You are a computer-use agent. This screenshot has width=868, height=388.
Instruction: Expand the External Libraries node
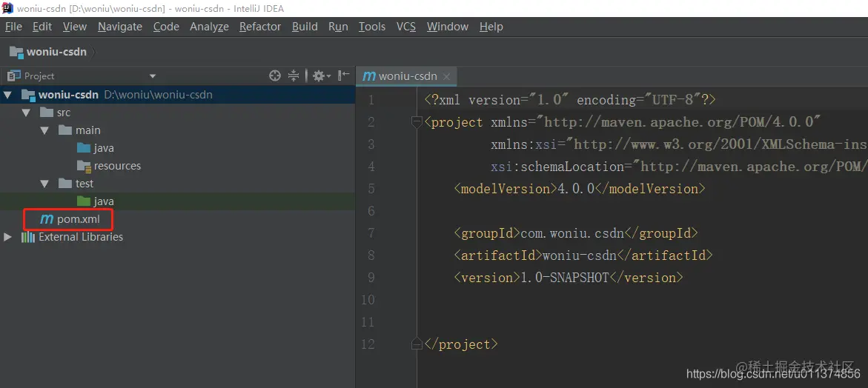click(x=7, y=237)
